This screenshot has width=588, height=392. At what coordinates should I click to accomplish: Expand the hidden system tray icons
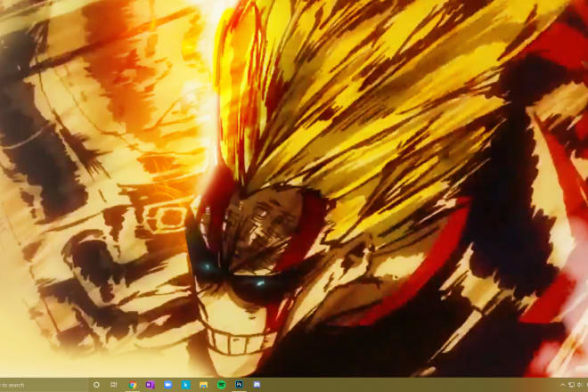pyautogui.click(x=562, y=385)
